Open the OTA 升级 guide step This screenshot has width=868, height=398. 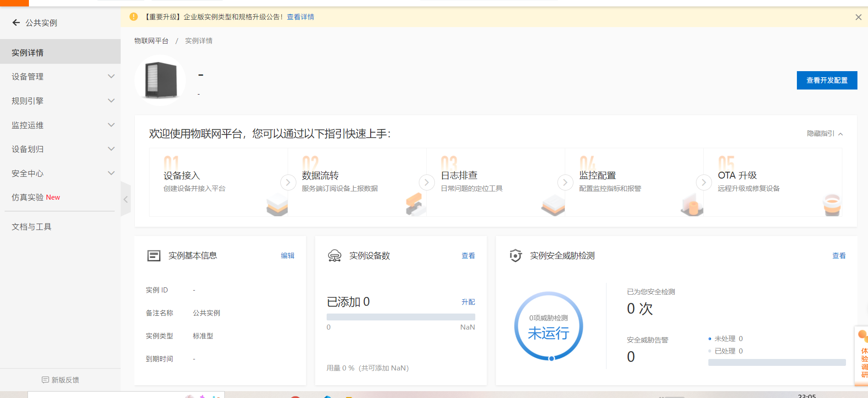[773, 182]
